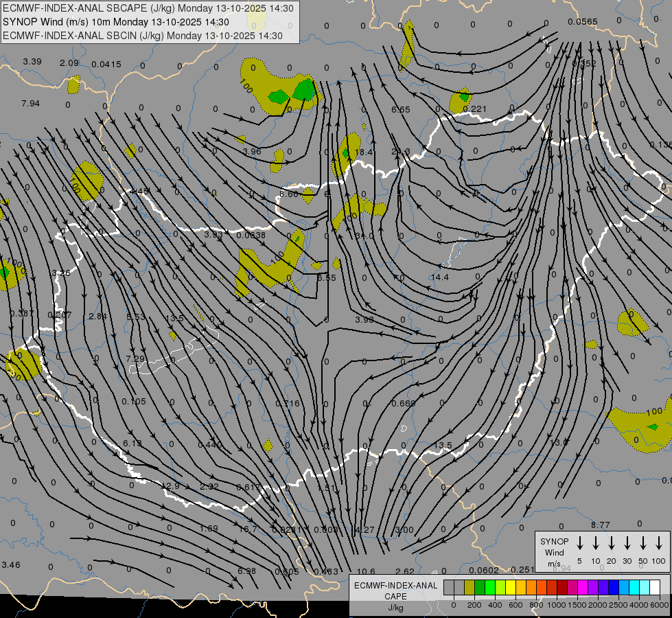Select the map value 16.7
672x618 pixels.
pyautogui.click(x=247, y=529)
